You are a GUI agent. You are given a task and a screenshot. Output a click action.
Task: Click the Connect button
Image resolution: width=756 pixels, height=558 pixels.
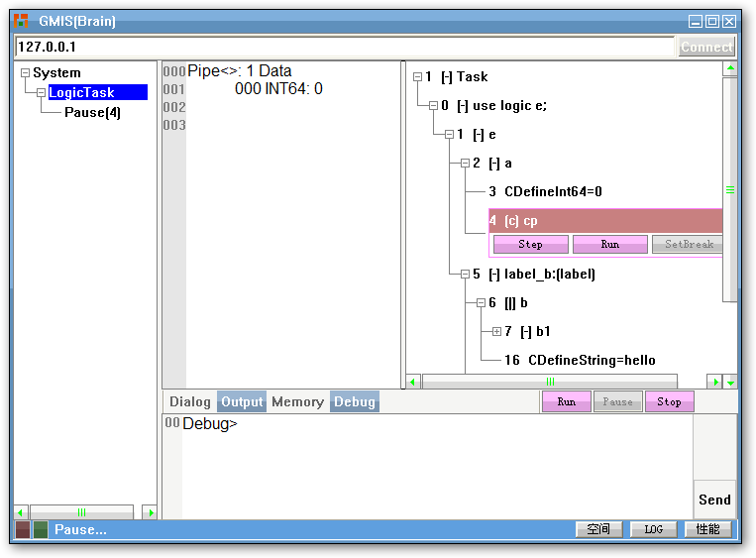tap(706, 47)
